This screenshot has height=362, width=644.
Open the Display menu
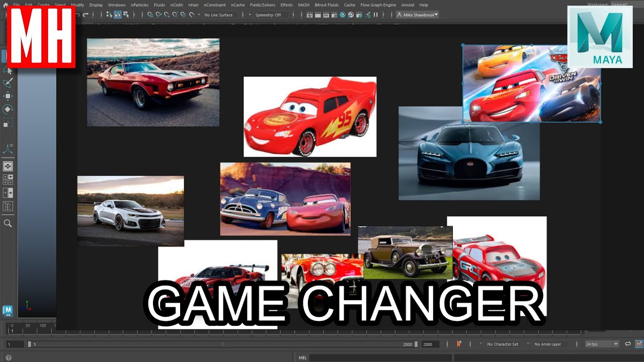click(x=96, y=5)
